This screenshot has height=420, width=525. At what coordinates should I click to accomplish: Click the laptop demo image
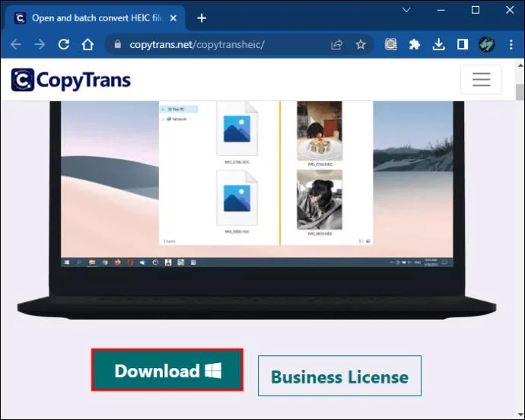click(x=257, y=210)
